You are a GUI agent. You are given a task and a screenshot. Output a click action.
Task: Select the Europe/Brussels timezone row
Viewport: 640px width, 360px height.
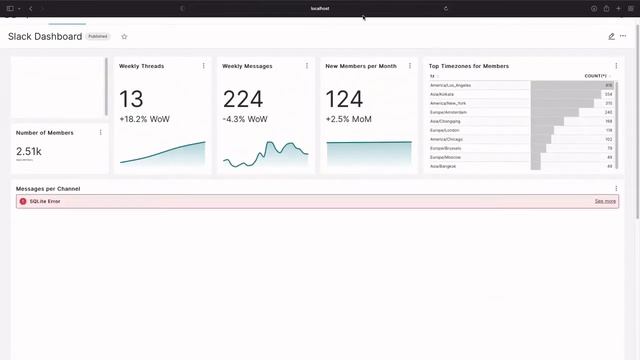[521, 148]
